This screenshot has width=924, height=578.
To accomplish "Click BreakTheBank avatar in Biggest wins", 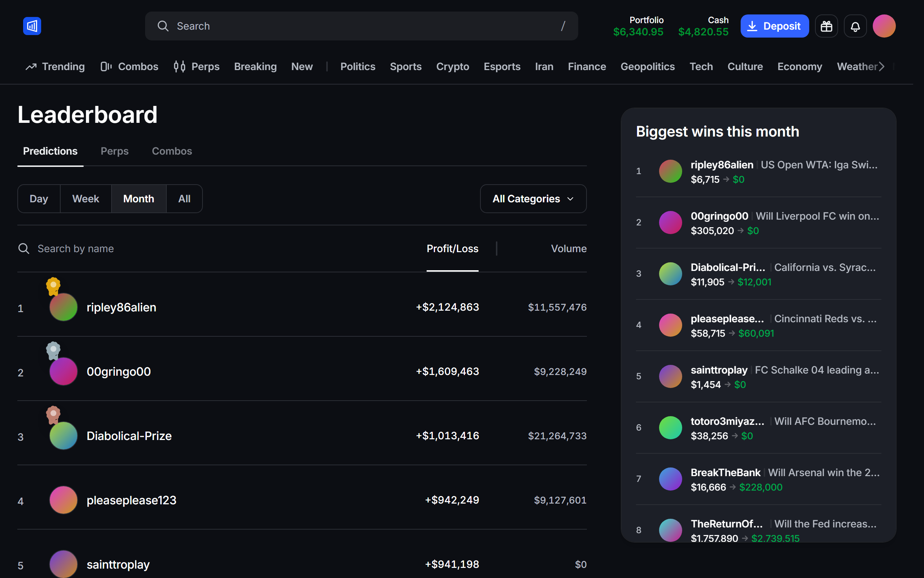I will point(671,479).
